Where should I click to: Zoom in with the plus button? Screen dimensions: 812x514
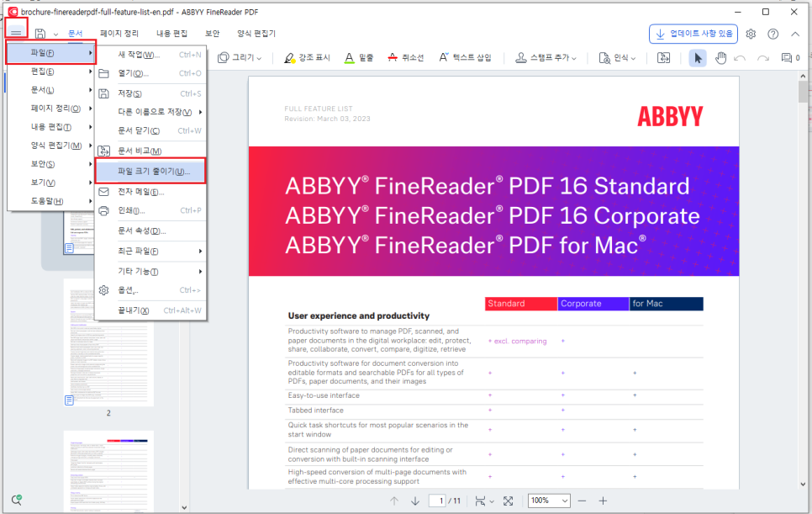click(x=603, y=501)
